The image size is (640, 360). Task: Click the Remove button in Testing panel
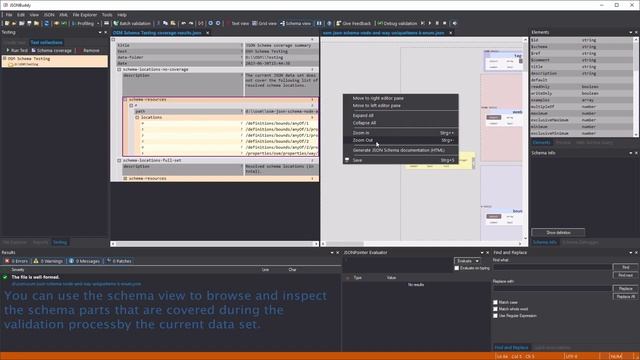tap(88, 51)
